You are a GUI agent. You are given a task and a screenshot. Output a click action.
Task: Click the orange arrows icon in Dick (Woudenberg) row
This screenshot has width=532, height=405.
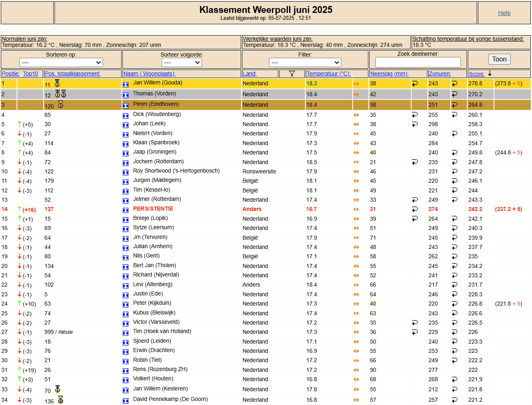point(356,115)
